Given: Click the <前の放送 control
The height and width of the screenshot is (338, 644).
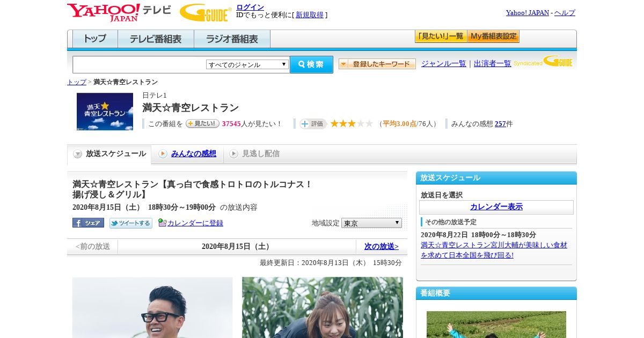Looking at the screenshot, I should (x=93, y=247).
